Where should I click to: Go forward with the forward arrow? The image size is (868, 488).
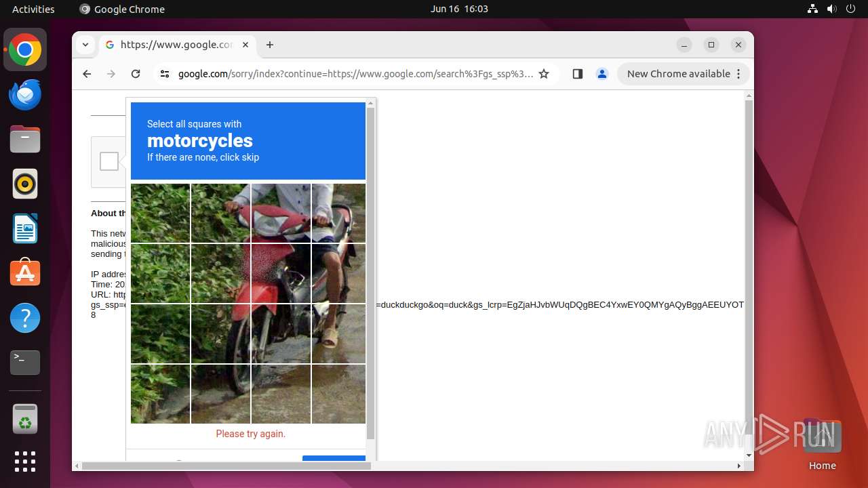[111, 74]
